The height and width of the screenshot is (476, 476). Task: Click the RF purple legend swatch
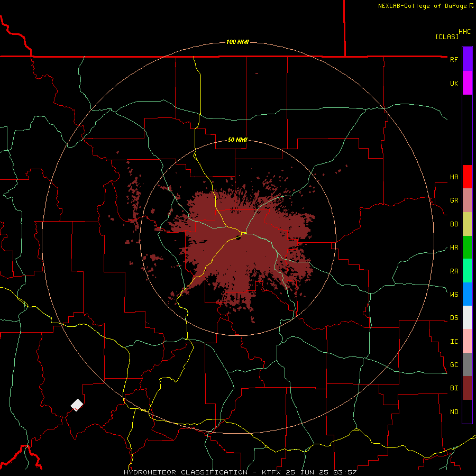pyautogui.click(x=467, y=59)
